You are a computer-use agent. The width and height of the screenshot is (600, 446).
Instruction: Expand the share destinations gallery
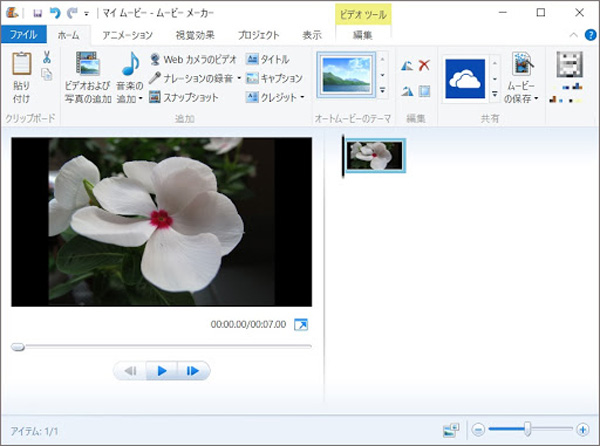click(x=494, y=94)
